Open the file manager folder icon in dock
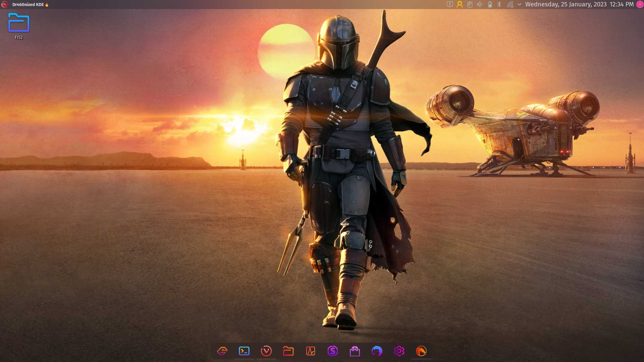Image resolution: width=644 pixels, height=362 pixels. (288, 351)
